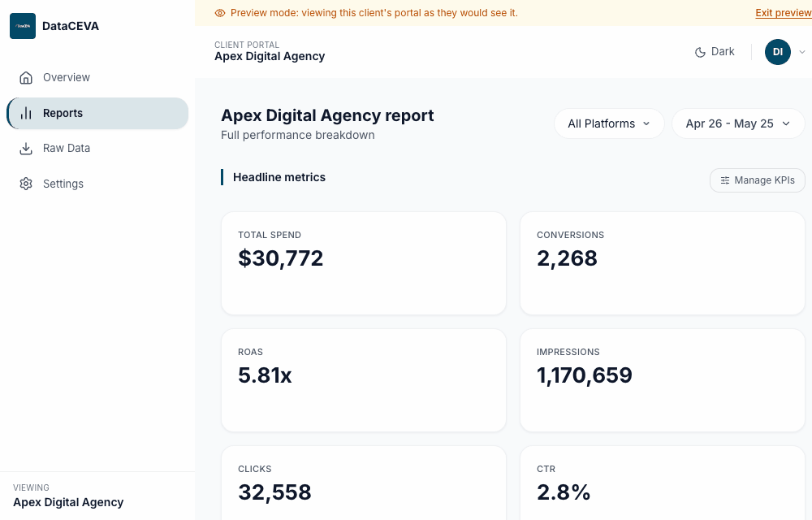Select Reports in the sidebar
The height and width of the screenshot is (520, 812).
97,113
